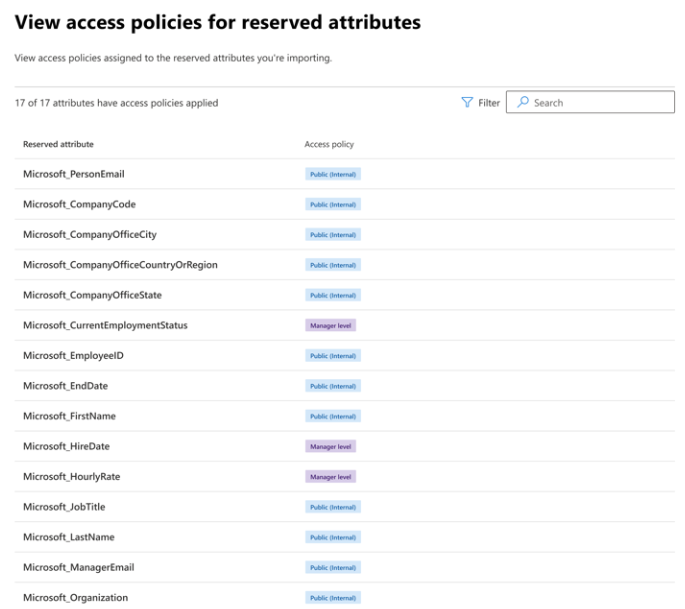The image size is (685, 609).
Task: Select Microsoft_CompanyCode attribute
Action: tap(79, 205)
